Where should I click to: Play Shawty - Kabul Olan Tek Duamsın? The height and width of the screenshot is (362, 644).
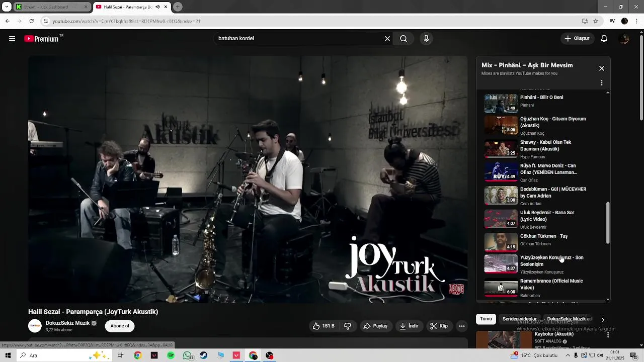click(x=543, y=149)
